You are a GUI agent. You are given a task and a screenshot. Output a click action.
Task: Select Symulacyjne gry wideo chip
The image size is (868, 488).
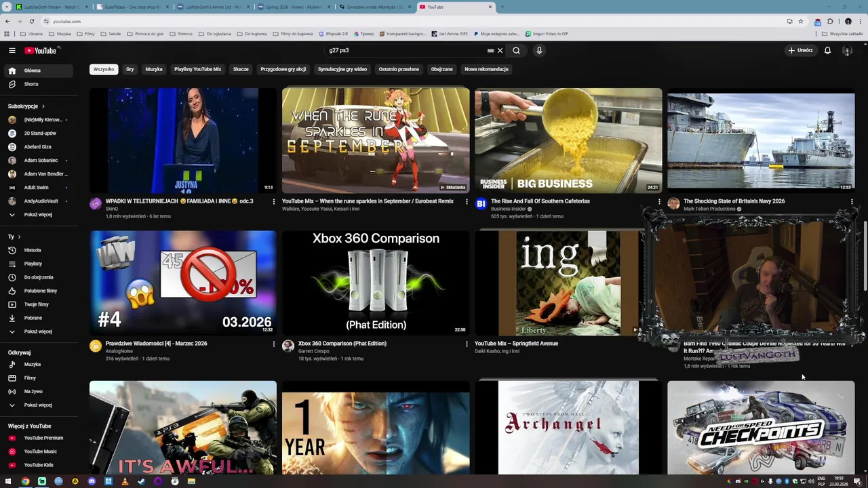pos(342,69)
